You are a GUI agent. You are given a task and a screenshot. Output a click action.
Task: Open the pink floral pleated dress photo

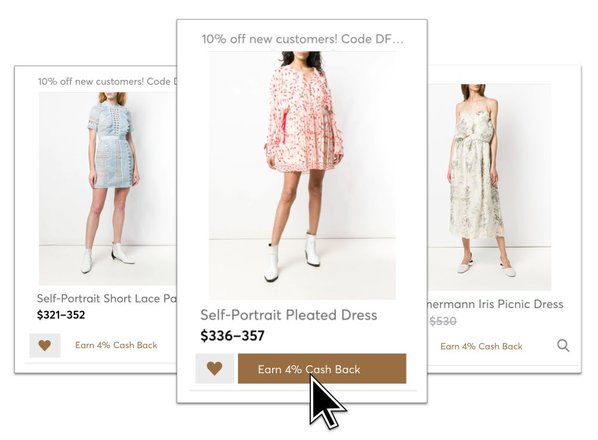tap(302, 175)
